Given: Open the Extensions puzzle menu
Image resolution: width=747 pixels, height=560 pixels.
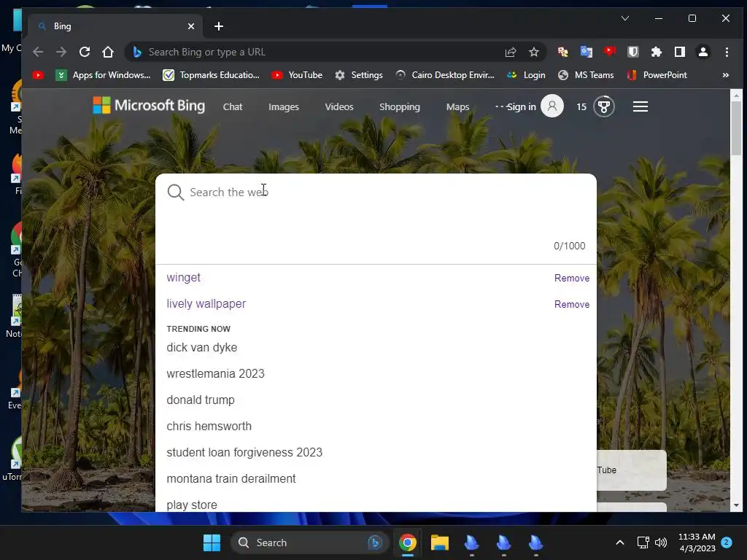Looking at the screenshot, I should point(657,52).
